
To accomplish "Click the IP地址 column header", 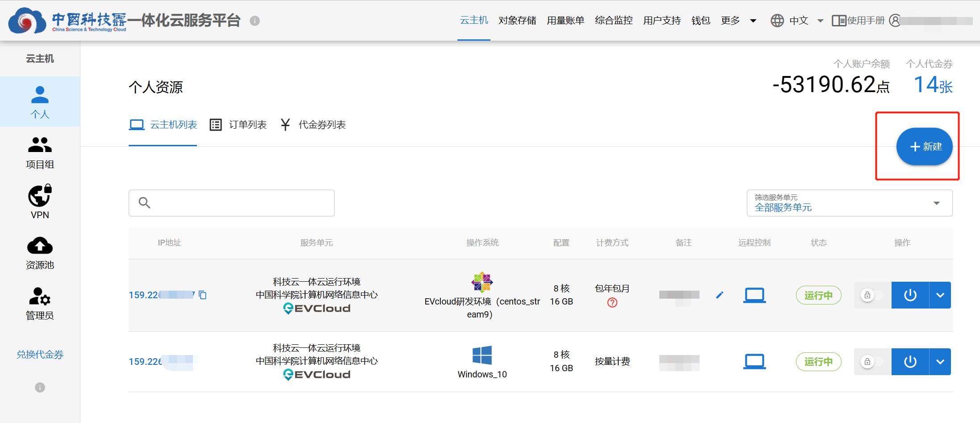I will tap(169, 243).
